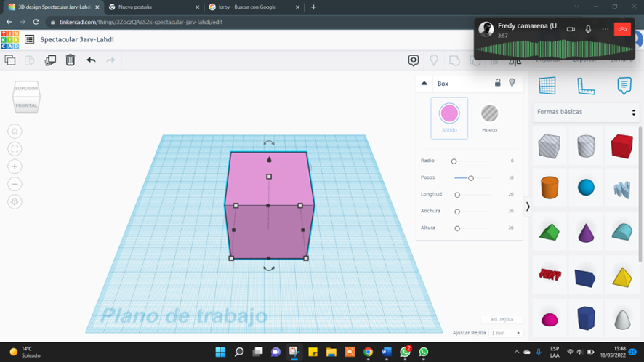644x362 pixels.
Task: Open the notes tool in toolbar
Action: pyautogui.click(x=413, y=60)
